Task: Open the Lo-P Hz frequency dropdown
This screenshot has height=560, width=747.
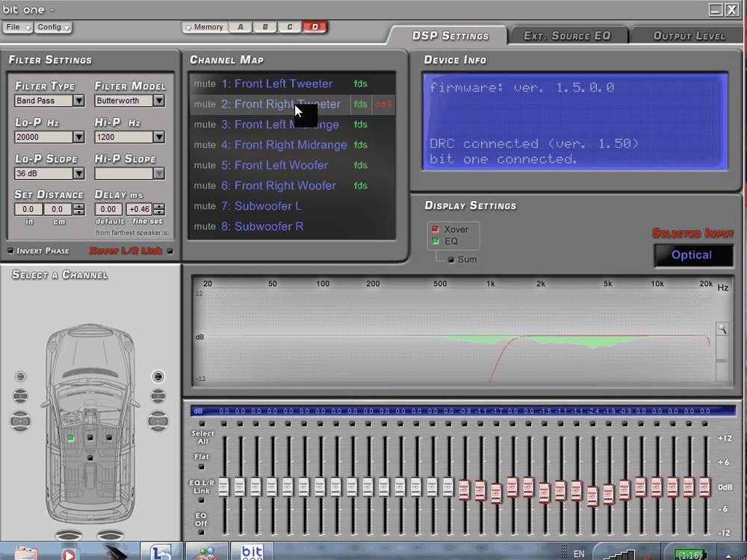Action: [x=78, y=137]
